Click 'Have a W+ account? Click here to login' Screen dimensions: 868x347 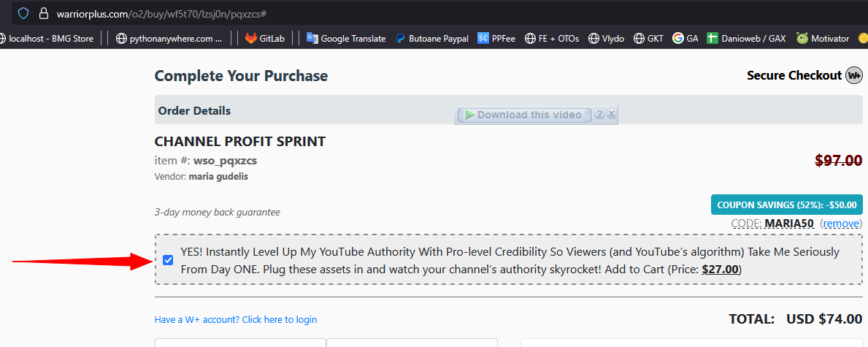[x=236, y=320]
